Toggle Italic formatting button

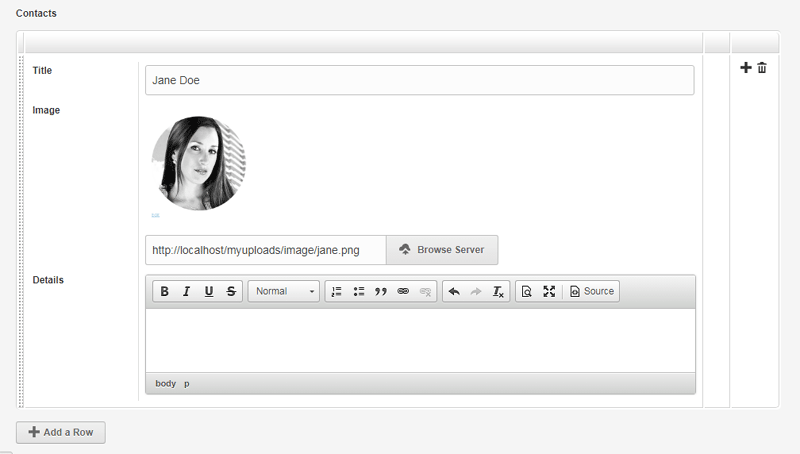coord(186,291)
